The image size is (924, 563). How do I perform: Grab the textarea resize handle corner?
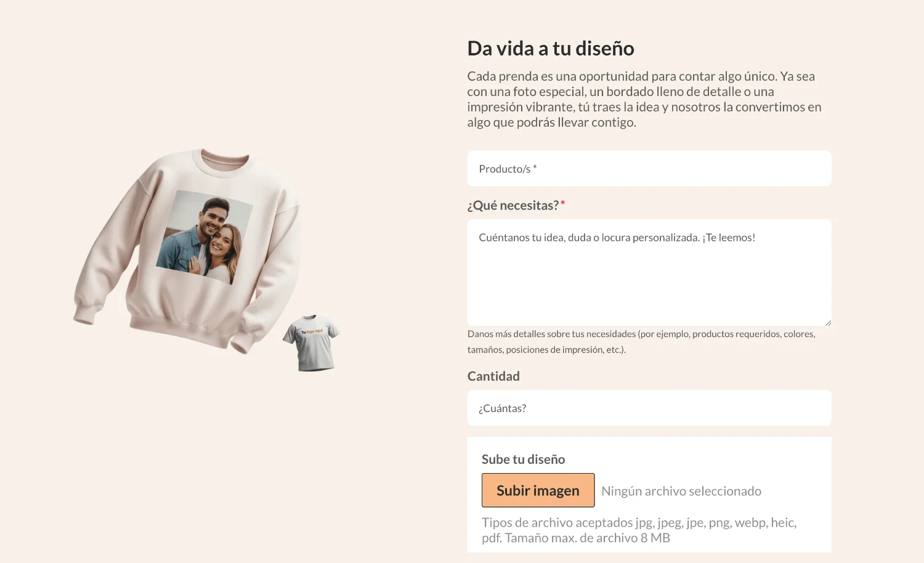pyautogui.click(x=828, y=323)
